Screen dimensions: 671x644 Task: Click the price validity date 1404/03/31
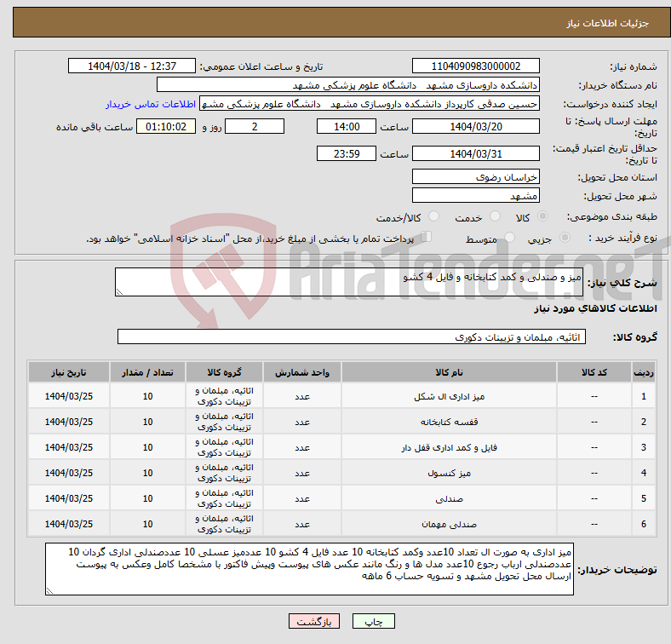point(475,153)
